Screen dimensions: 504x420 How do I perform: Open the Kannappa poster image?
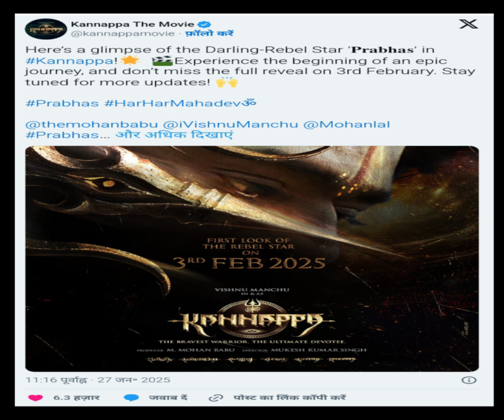coord(252,258)
